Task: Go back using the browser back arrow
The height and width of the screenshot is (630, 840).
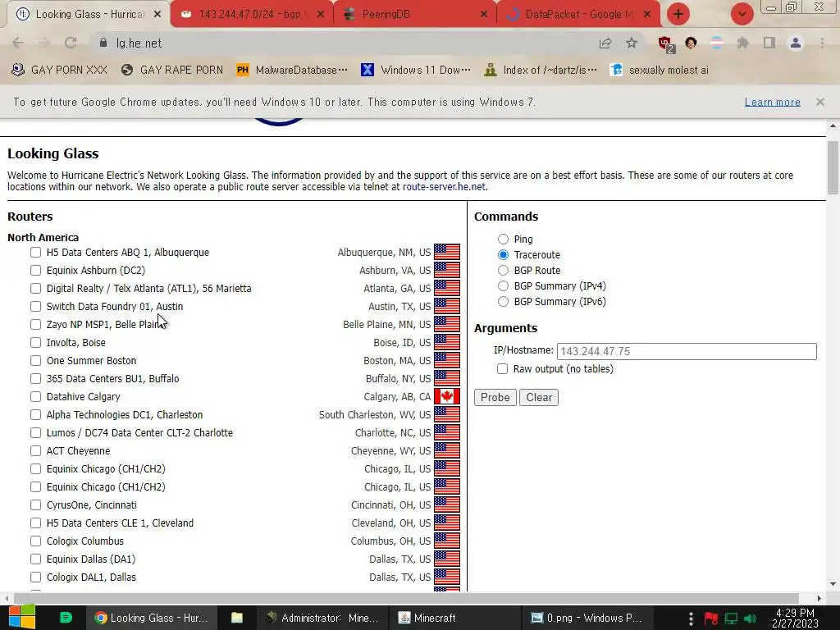Action: [x=18, y=43]
